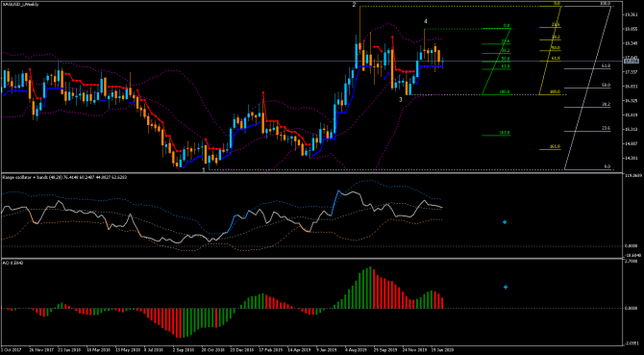Click the highlighted current price tag on price scale

(631, 62)
